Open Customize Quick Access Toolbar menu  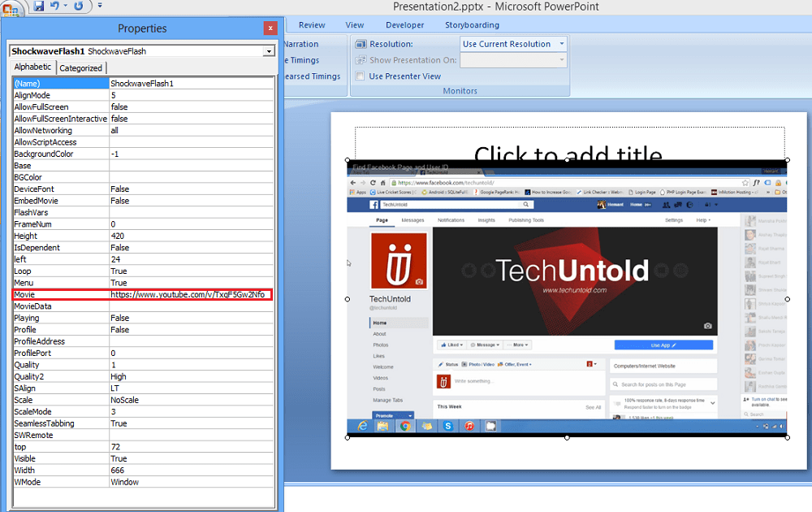[100, 6]
